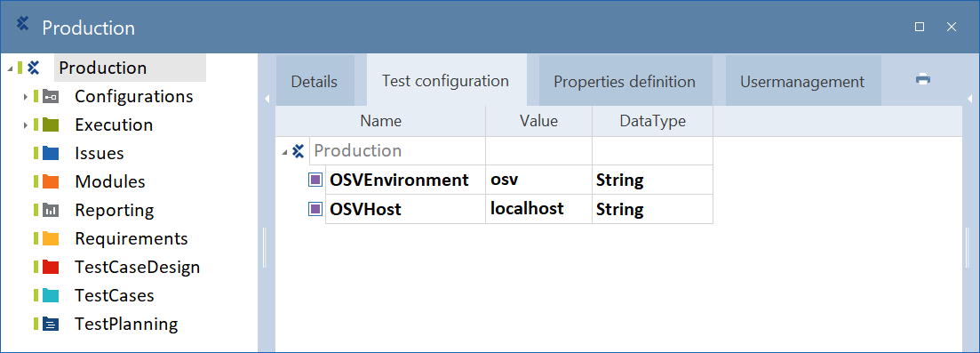
Task: Switch to the Details tab
Action: pos(315,82)
